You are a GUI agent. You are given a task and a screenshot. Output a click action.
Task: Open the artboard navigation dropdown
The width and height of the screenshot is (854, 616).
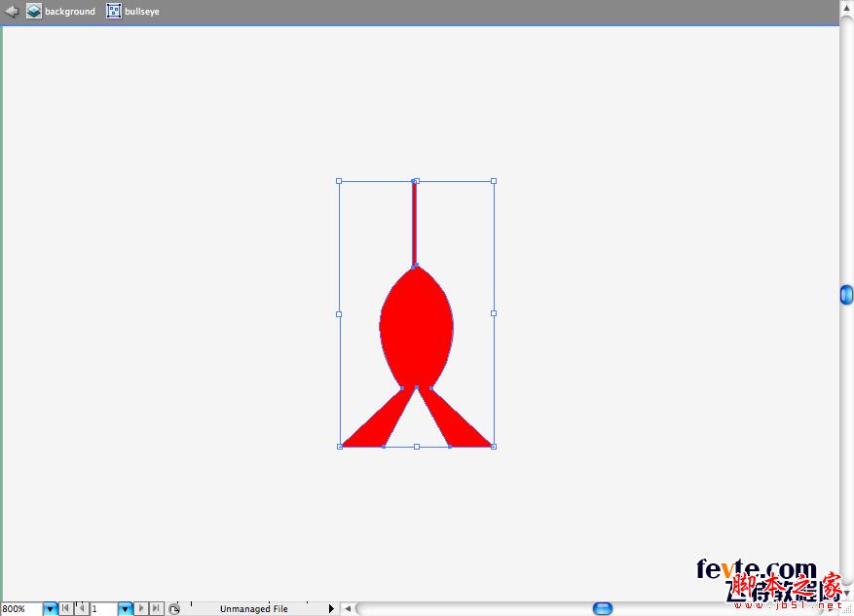(x=125, y=608)
